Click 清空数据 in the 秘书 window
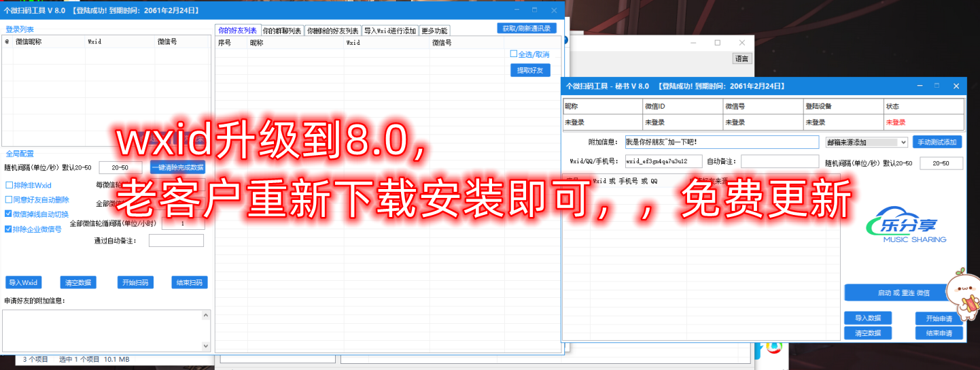980x370 pixels. tap(868, 333)
